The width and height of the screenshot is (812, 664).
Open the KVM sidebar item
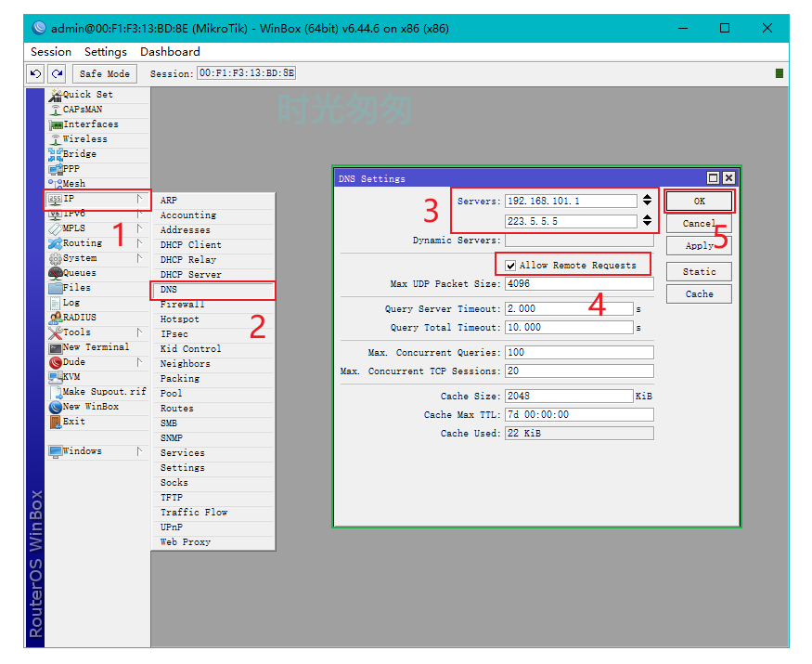click(x=97, y=377)
